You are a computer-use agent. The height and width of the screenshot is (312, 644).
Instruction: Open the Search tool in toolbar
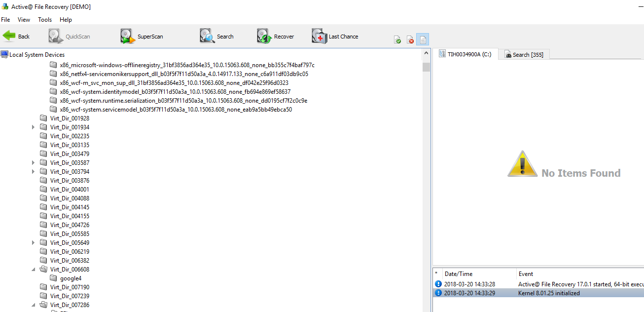tap(216, 37)
